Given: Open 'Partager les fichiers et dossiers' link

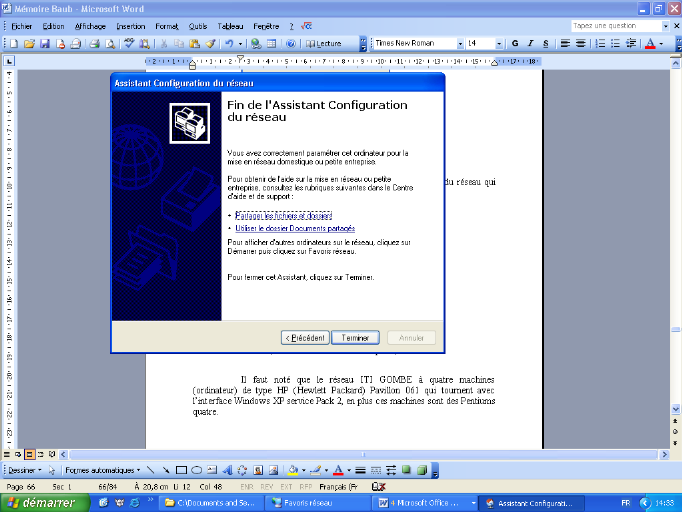Looking at the screenshot, I should (283, 215).
